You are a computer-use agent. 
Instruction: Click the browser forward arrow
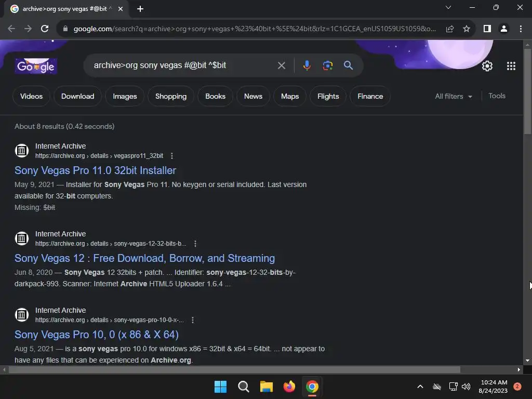click(x=28, y=29)
